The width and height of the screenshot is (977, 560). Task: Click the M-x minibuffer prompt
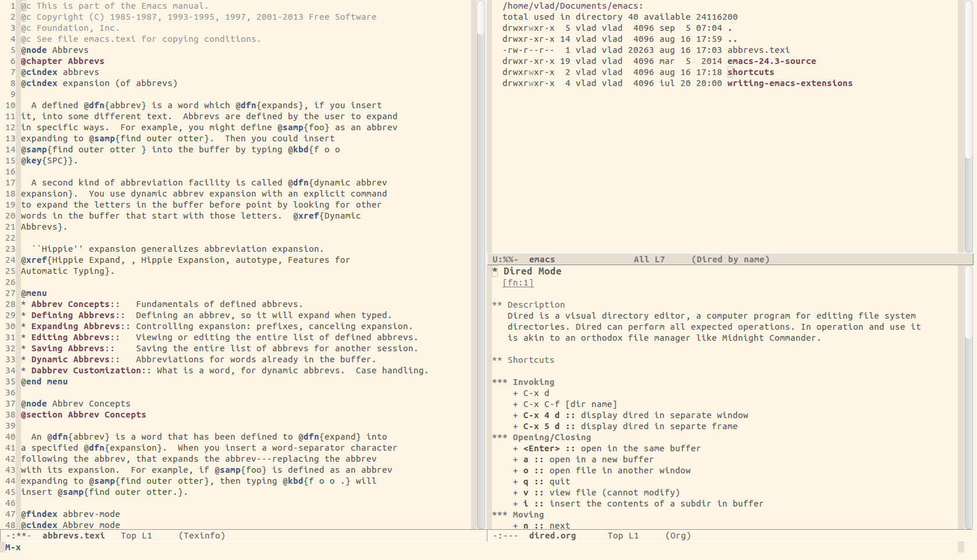tap(13, 547)
